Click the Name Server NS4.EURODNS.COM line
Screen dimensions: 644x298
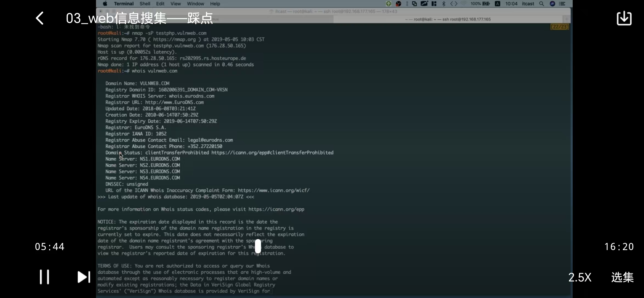pyautogui.click(x=143, y=178)
